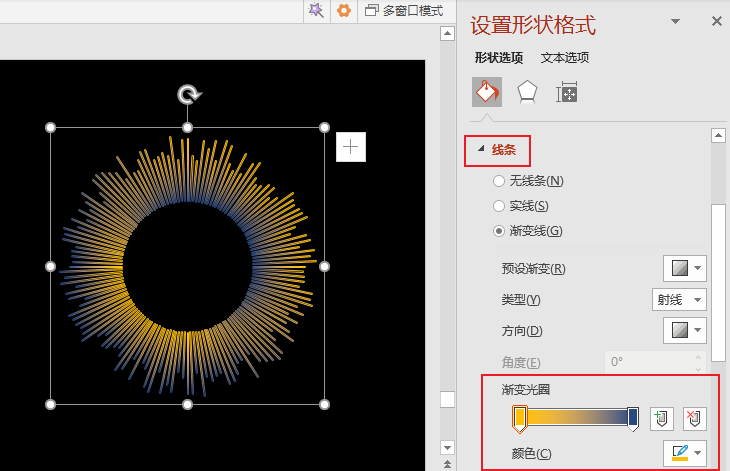Click the bottom-right resize handle of the shape
This screenshot has width=730, height=471.
point(324,404)
